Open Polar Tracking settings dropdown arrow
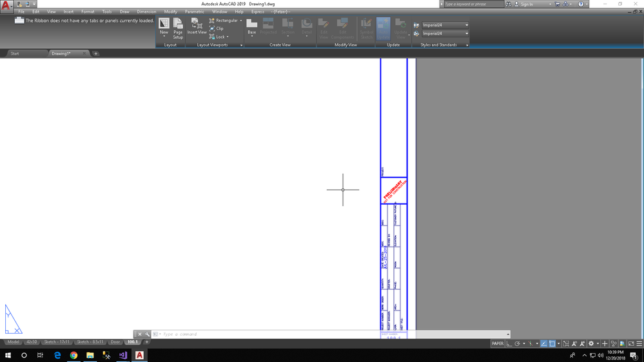 [x=524, y=343]
